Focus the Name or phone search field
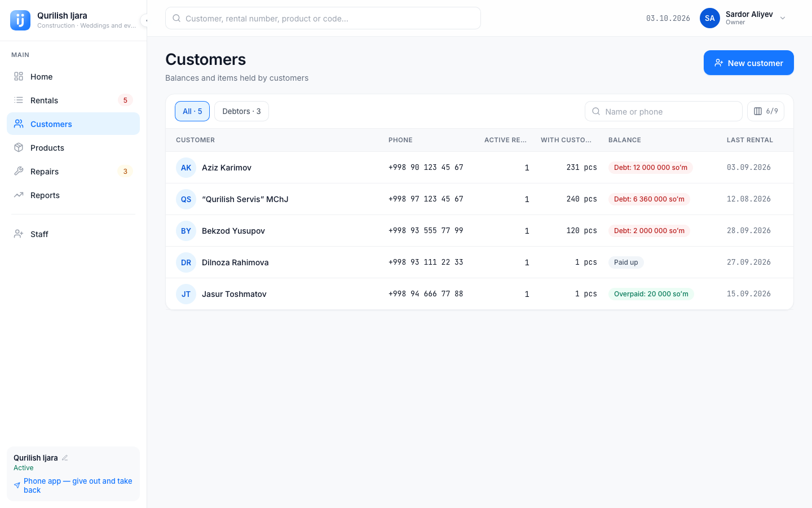 pos(664,111)
